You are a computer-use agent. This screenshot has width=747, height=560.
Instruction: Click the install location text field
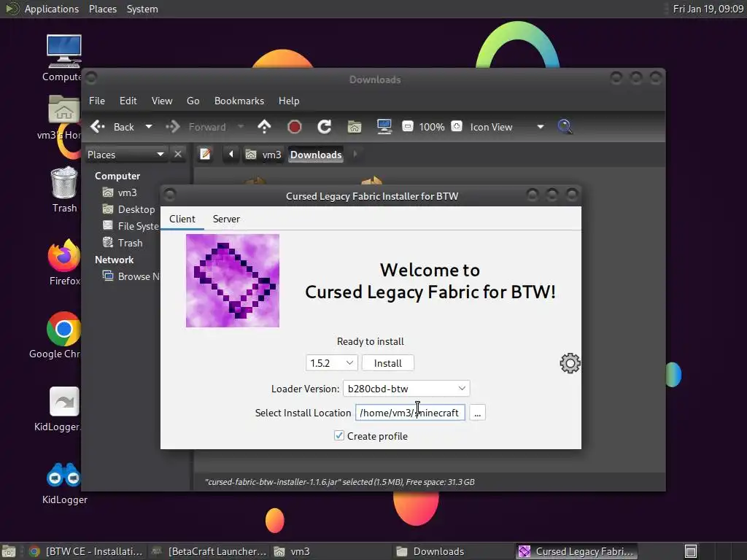pos(410,413)
